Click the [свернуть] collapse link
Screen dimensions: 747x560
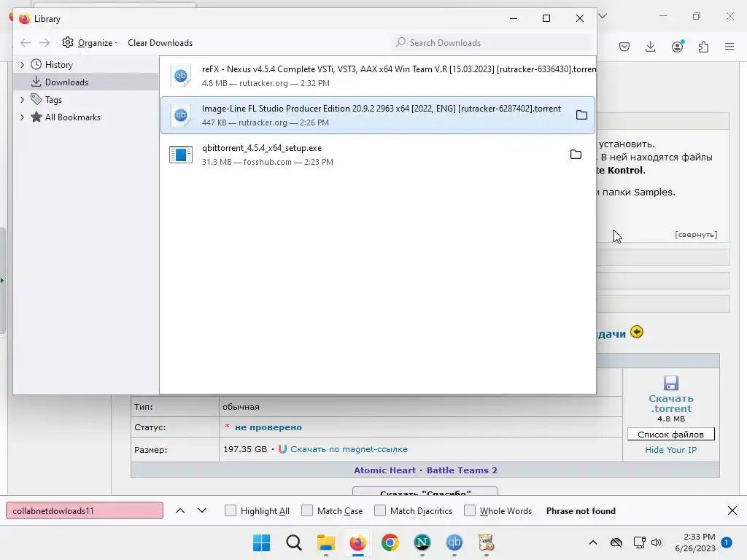695,234
